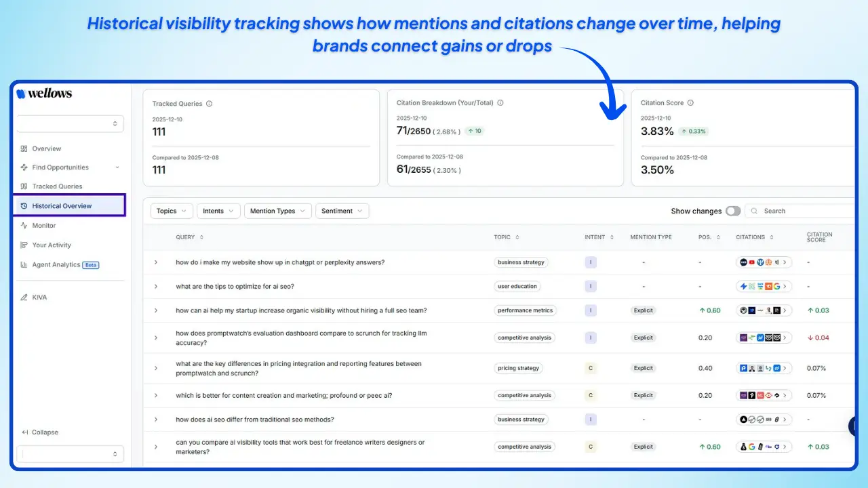
Task: Expand the 'profound or peec ai' row
Action: (156, 395)
